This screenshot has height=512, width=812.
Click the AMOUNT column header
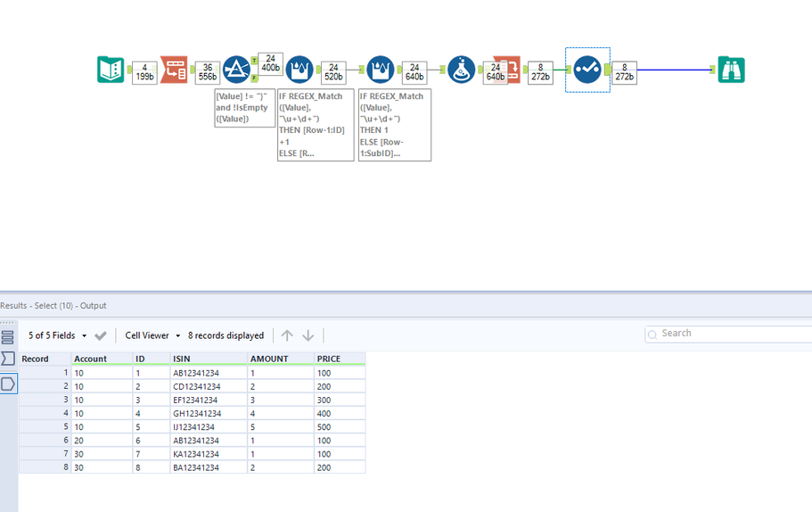[x=281, y=359]
